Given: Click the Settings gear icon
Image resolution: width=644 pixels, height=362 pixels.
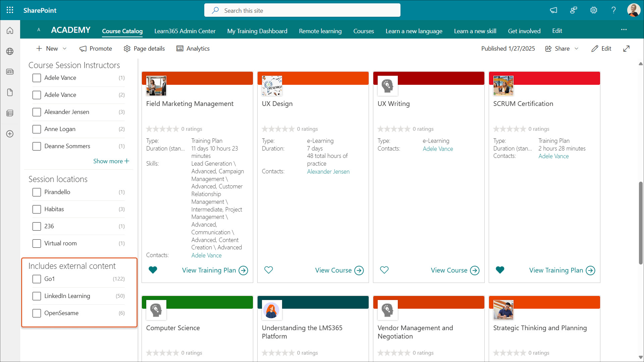Looking at the screenshot, I should point(594,10).
